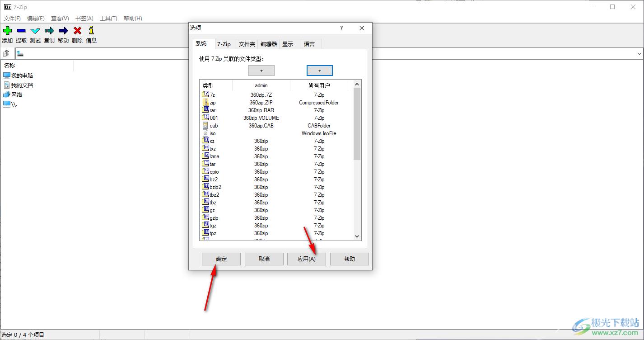Click the Copy (复制) toolbar icon
The height and width of the screenshot is (340, 644).
[x=49, y=31]
